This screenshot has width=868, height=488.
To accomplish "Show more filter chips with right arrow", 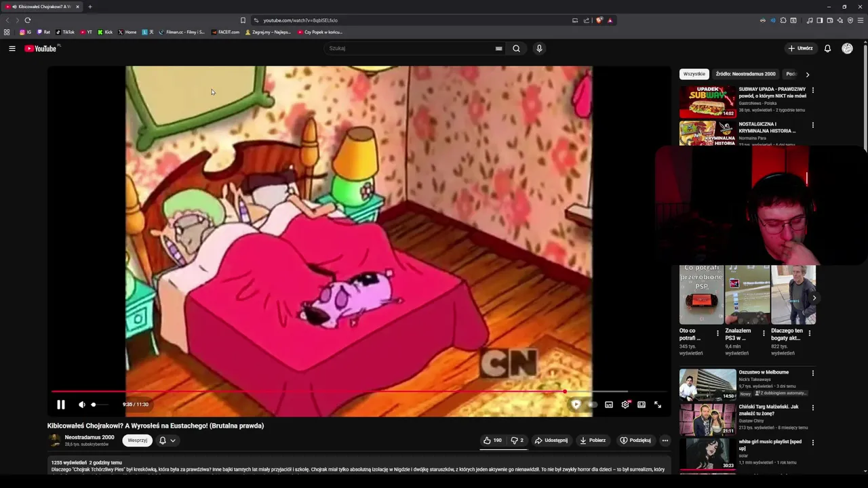I will coord(807,75).
